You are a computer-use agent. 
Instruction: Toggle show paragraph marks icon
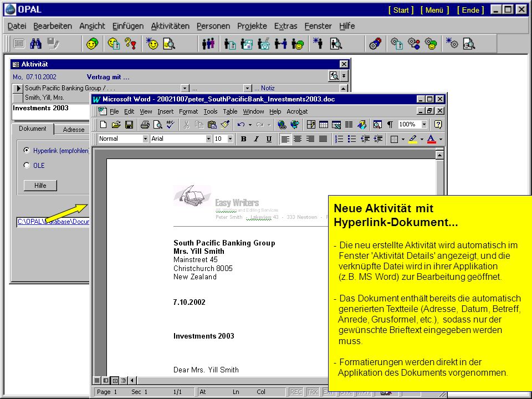click(x=390, y=125)
